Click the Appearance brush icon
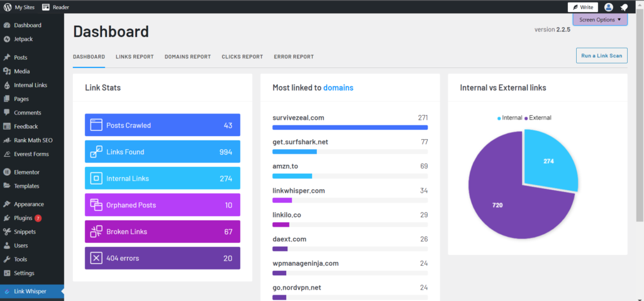The height and width of the screenshot is (301, 644). point(6,205)
